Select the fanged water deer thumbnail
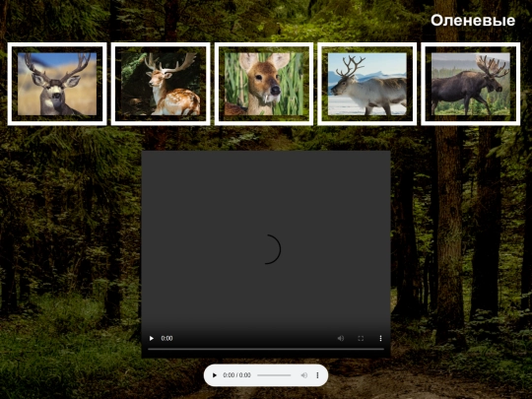The width and height of the screenshot is (532, 399). 264,84
